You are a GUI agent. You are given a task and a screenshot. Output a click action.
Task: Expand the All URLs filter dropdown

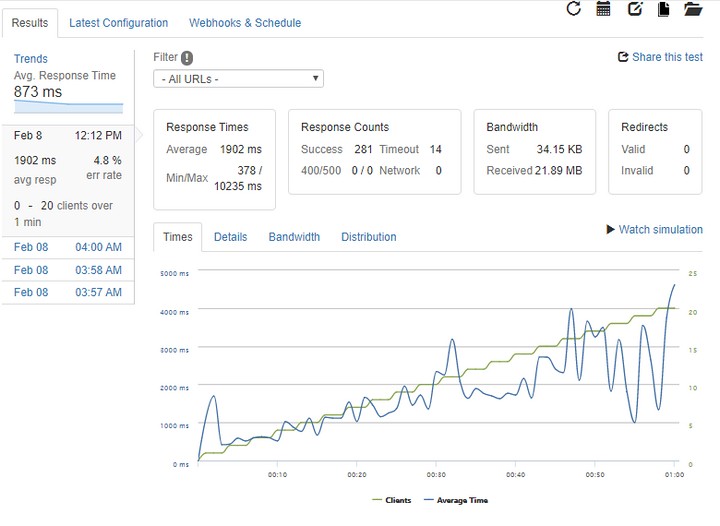pyautogui.click(x=238, y=79)
